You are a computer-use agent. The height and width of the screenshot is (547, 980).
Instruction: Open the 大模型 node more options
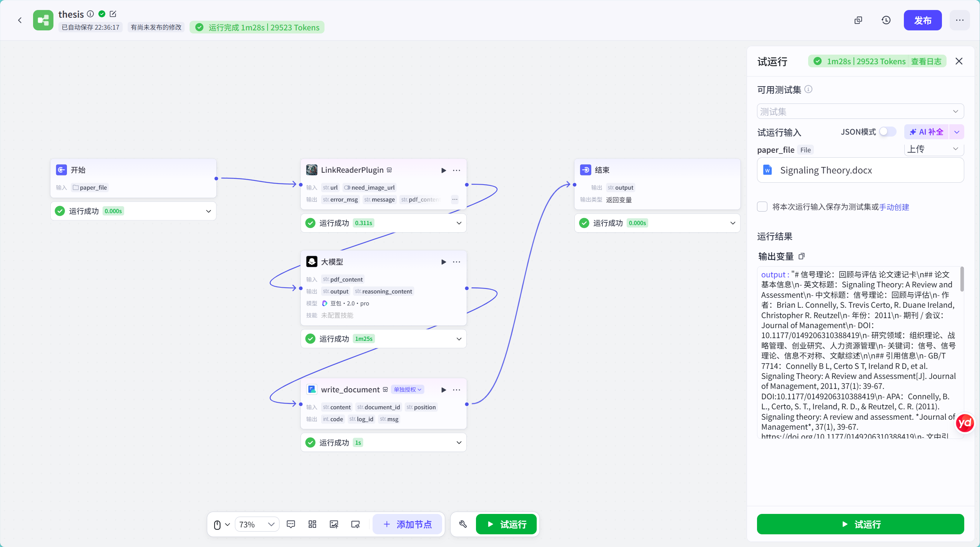(457, 262)
